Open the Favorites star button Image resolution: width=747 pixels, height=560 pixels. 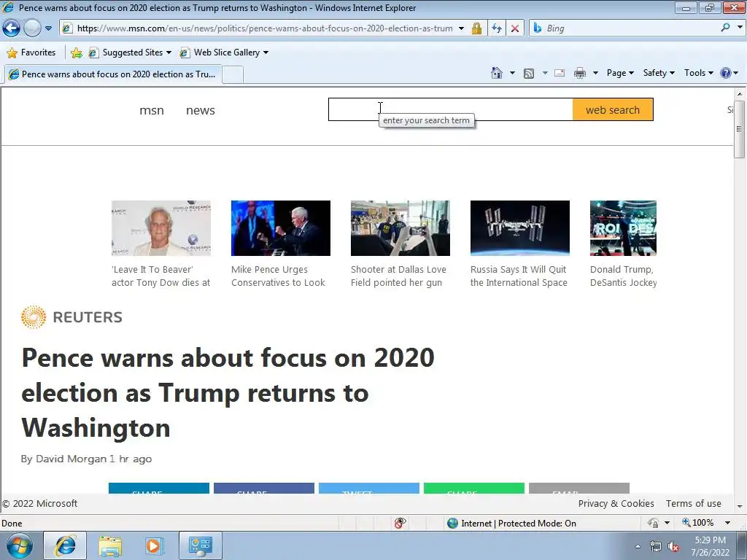coord(31,52)
